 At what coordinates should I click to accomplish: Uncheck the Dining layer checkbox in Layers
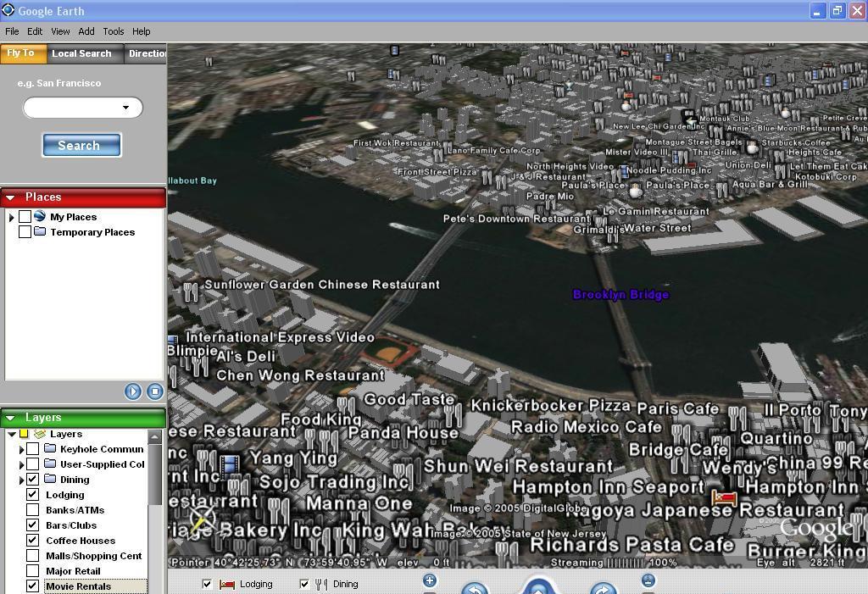(33, 479)
